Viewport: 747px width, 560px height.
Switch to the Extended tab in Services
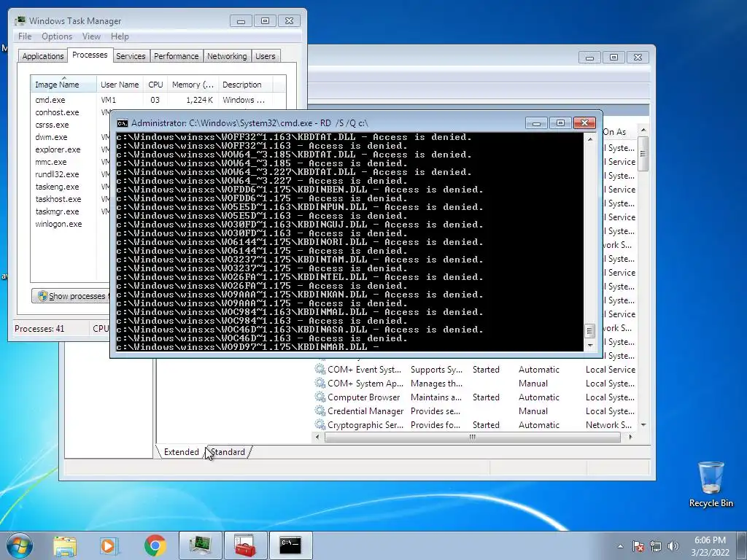pyautogui.click(x=181, y=452)
